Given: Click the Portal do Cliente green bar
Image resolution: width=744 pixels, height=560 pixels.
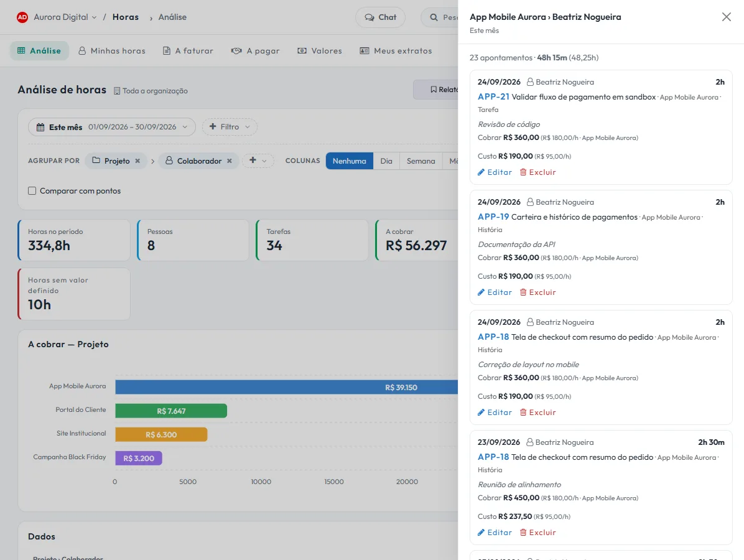Looking at the screenshot, I should tap(171, 411).
